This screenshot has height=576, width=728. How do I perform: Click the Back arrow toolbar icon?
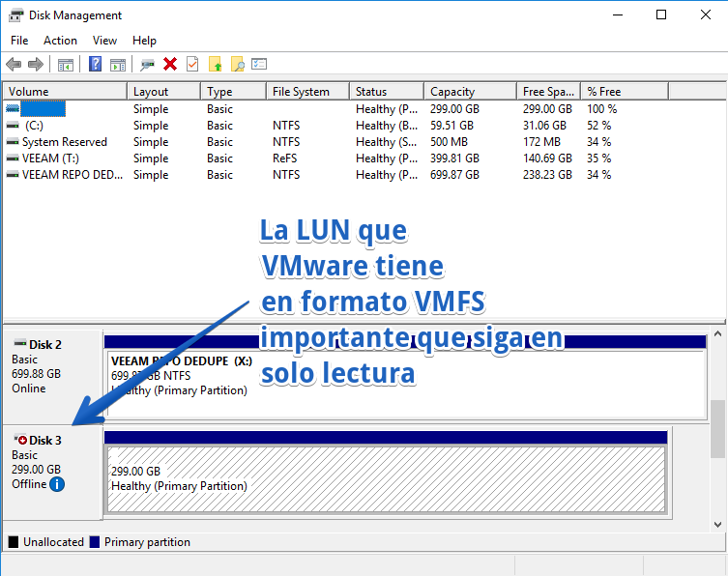14,64
